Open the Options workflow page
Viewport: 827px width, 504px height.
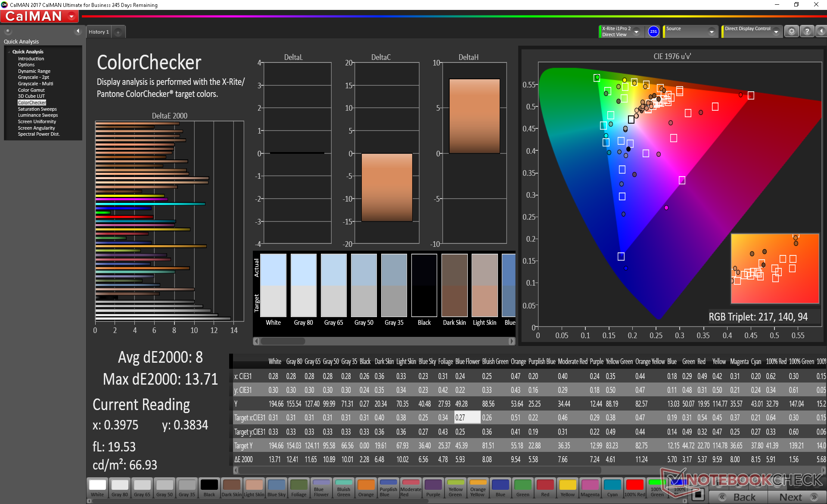[26, 65]
